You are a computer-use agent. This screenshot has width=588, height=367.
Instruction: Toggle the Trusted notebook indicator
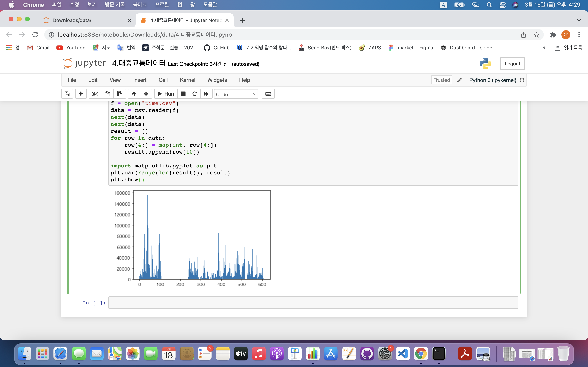pos(441,80)
